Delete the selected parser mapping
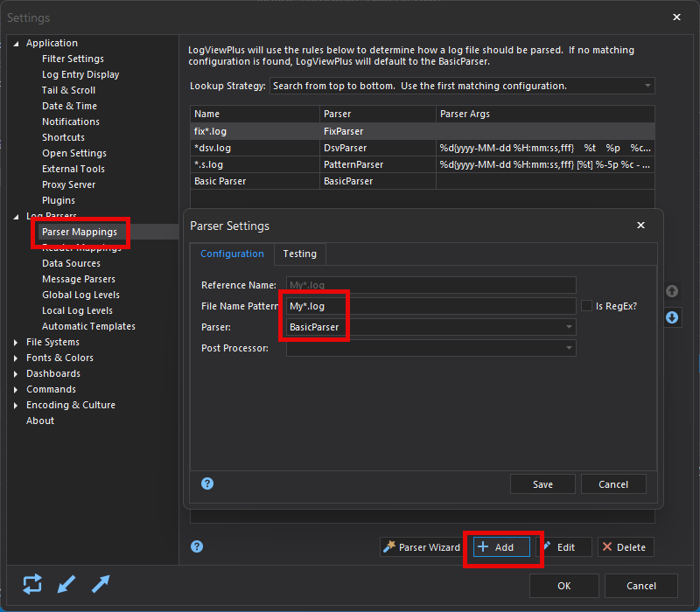This screenshot has width=700, height=612. tap(626, 547)
